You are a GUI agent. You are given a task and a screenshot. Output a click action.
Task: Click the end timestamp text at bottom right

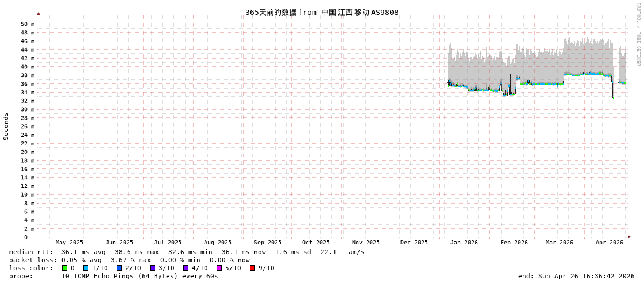coord(576,276)
